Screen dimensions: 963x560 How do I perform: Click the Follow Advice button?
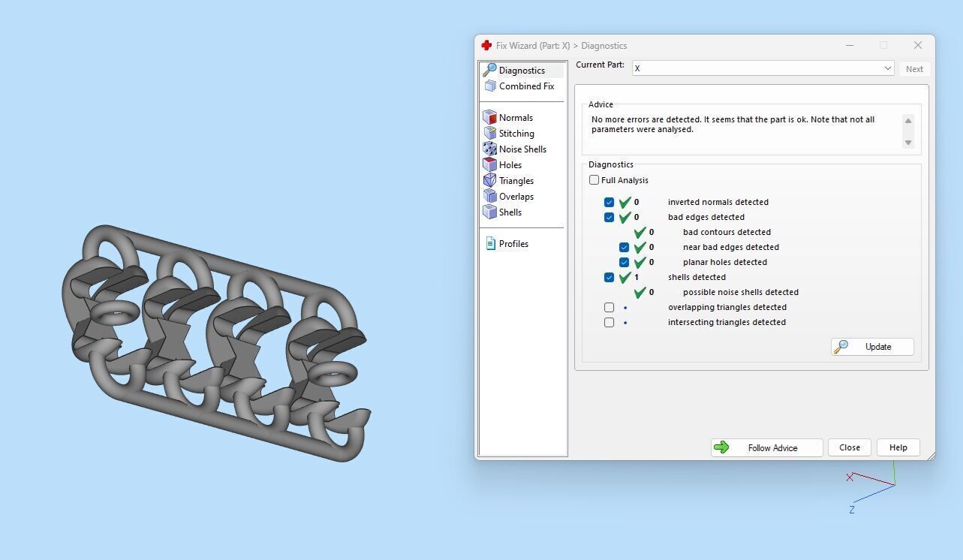point(767,447)
